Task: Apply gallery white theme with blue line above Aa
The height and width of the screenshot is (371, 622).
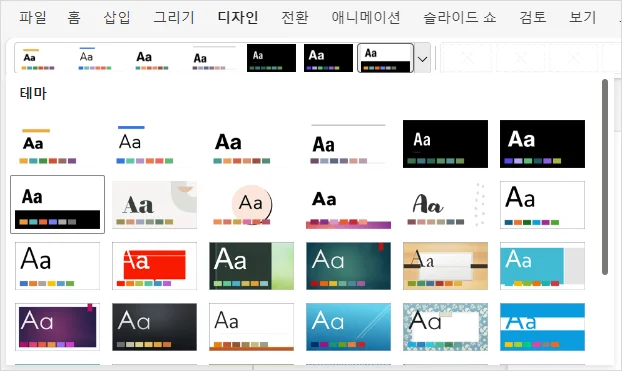Action: point(154,144)
